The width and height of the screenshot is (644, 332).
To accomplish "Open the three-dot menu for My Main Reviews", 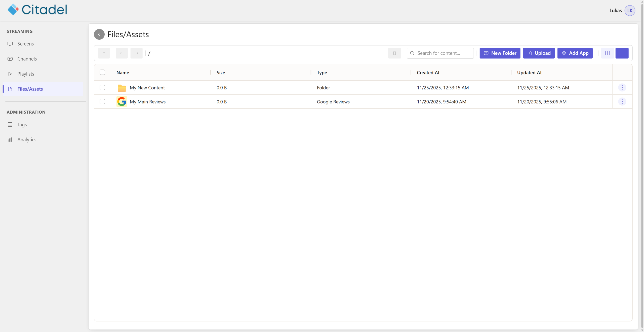I will 622,102.
